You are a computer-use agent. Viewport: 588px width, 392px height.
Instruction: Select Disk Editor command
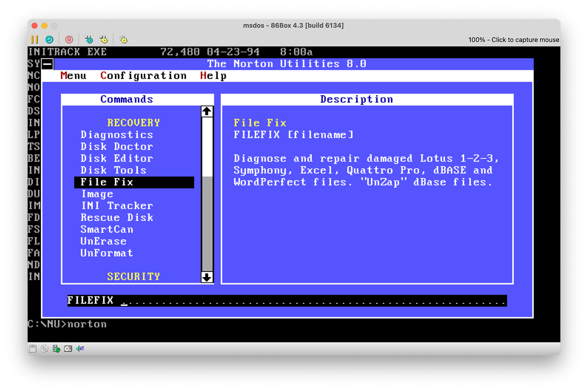tap(117, 158)
